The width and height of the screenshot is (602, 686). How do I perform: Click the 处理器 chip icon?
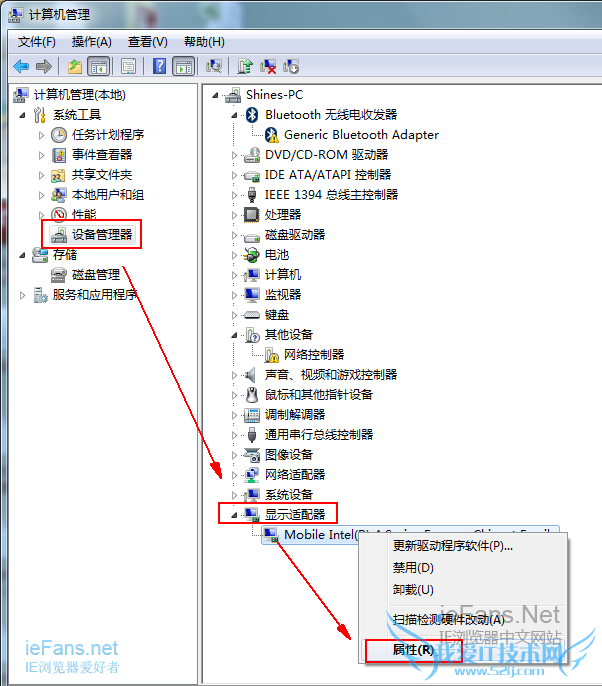[252, 214]
